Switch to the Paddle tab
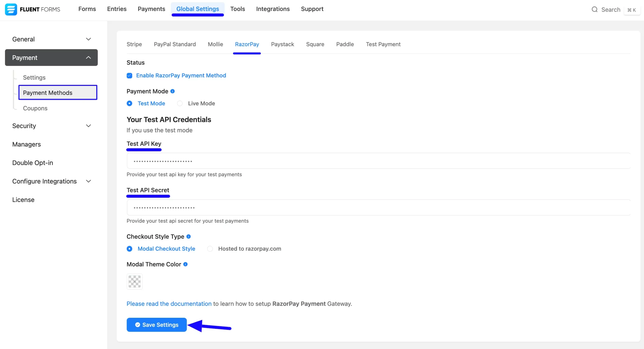Viewport: 644px width, 349px height. tap(345, 44)
